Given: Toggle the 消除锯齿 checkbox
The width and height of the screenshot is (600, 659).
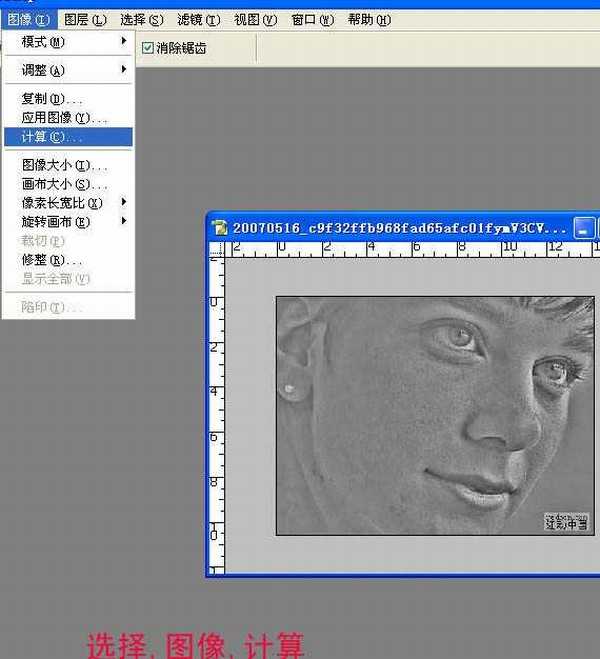Looking at the screenshot, I should click(148, 47).
